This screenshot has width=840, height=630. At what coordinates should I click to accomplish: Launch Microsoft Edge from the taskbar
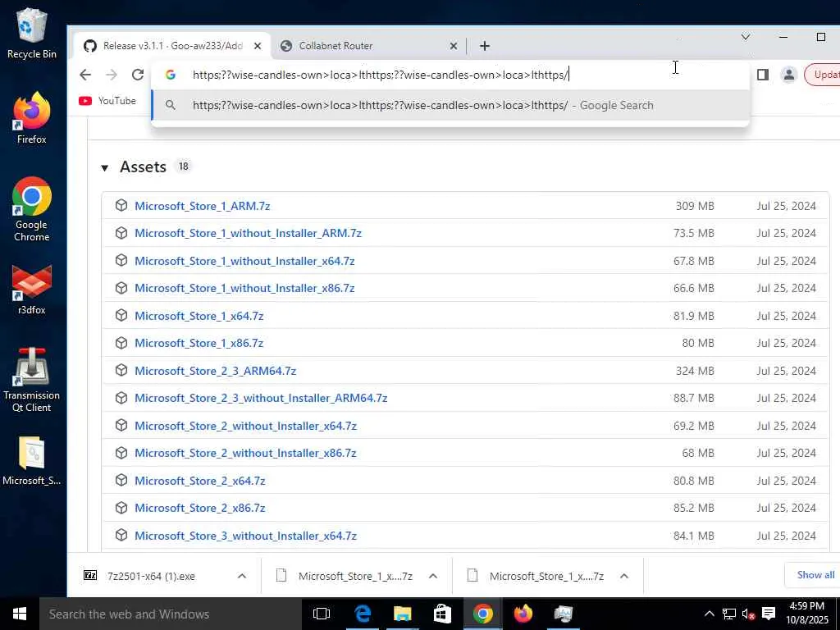(x=363, y=614)
